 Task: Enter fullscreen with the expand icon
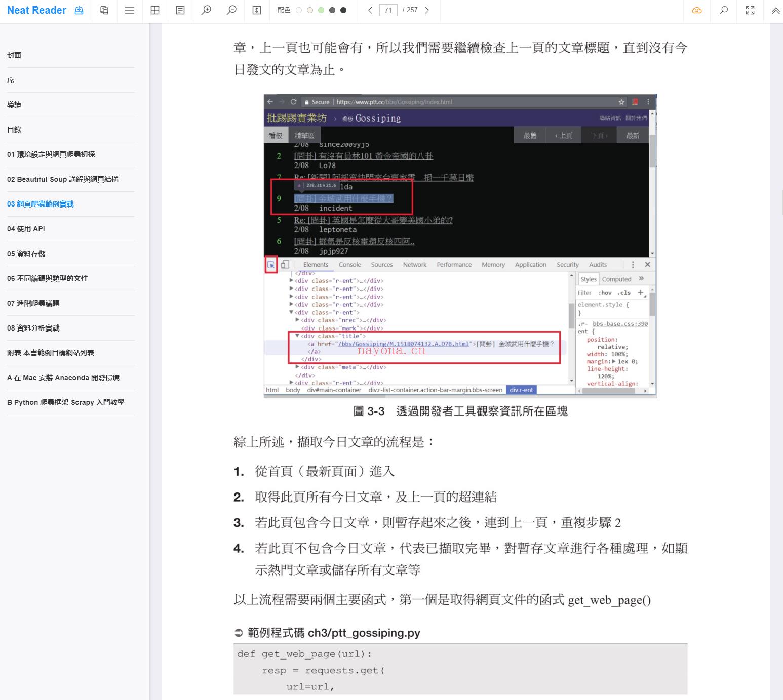[750, 10]
